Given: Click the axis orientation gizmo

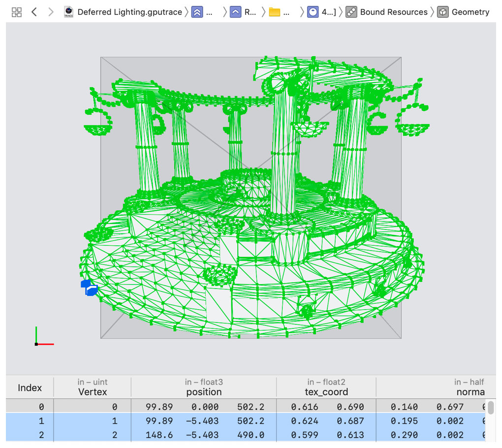Looking at the screenshot, I should point(44,336).
